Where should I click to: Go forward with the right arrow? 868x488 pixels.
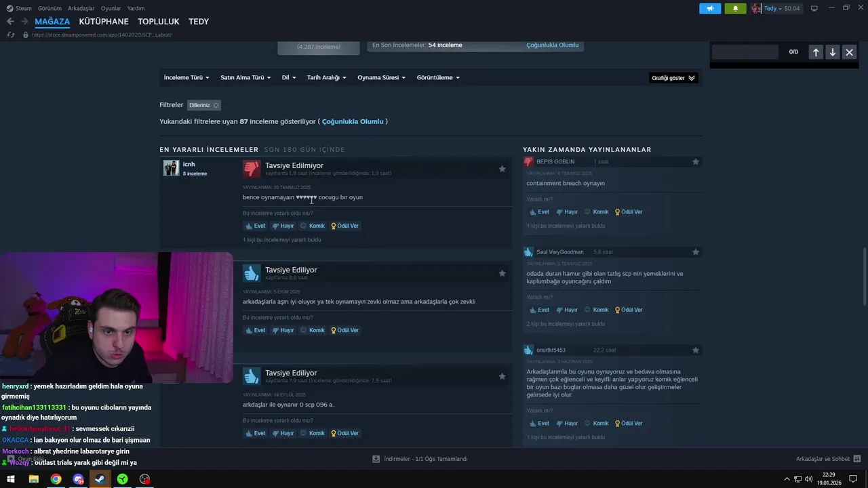[x=24, y=22]
